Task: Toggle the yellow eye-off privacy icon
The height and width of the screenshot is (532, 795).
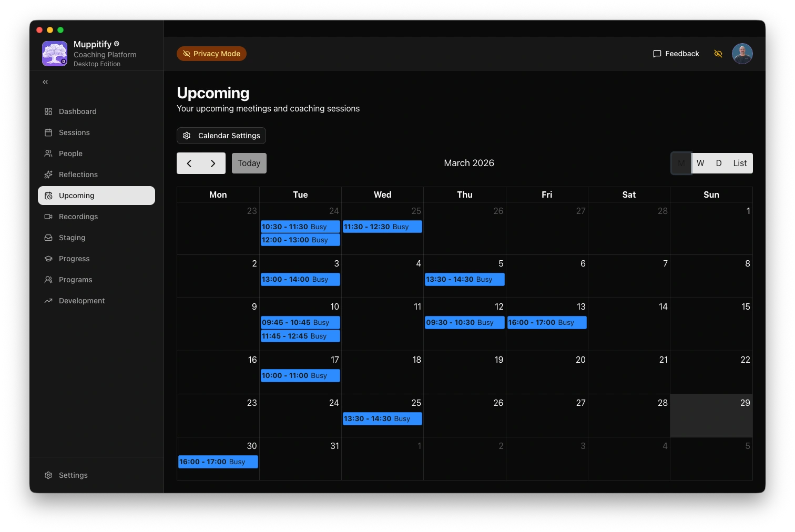Action: [718, 54]
